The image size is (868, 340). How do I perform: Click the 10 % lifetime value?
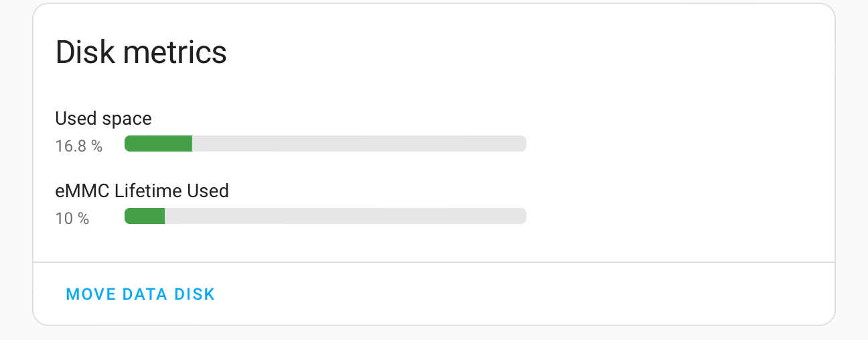click(72, 218)
